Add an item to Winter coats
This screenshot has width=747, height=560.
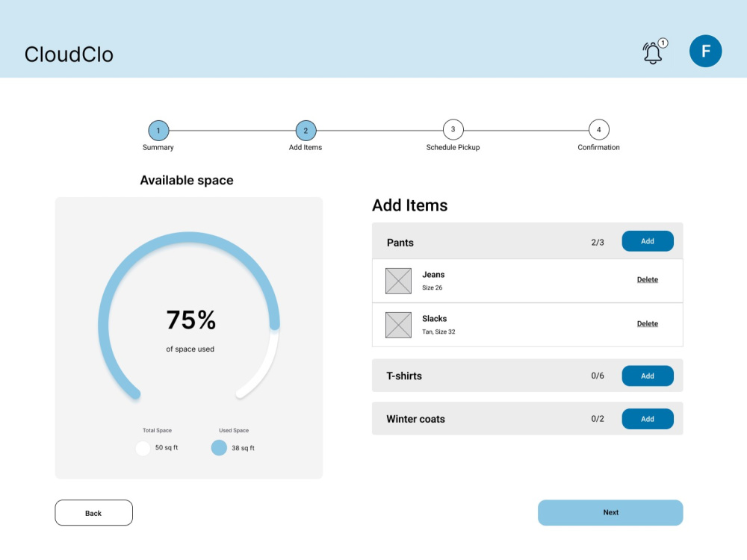click(648, 419)
